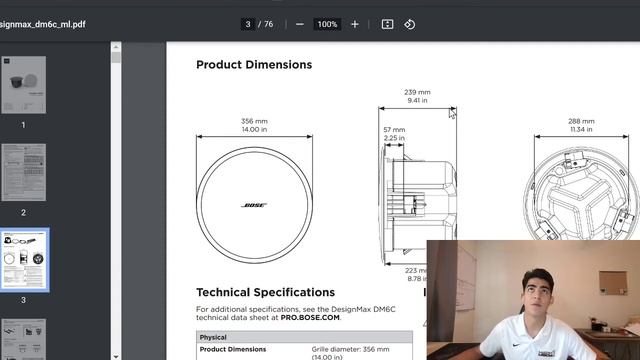Click the total pages count 76
Image resolution: width=640 pixels, height=360 pixels.
[x=268, y=24]
